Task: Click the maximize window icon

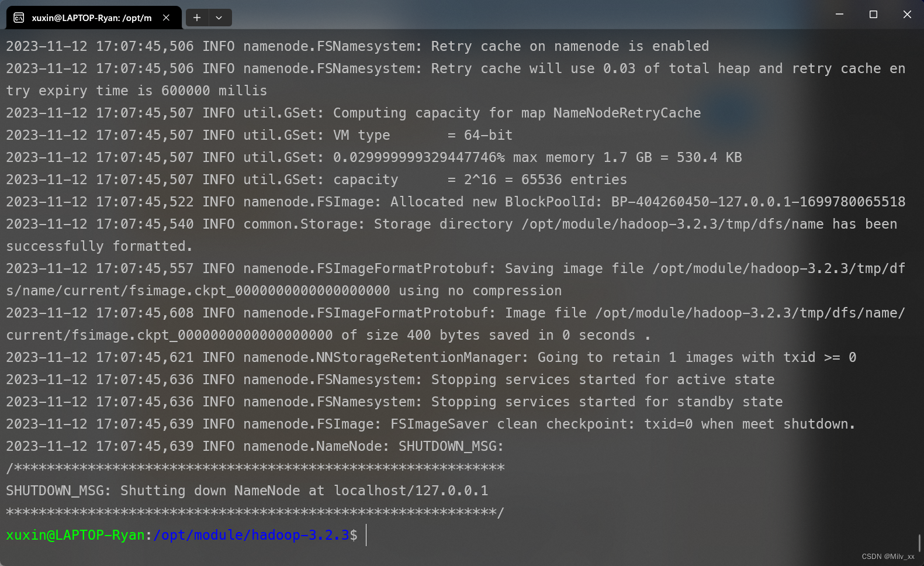Action: pos(873,14)
